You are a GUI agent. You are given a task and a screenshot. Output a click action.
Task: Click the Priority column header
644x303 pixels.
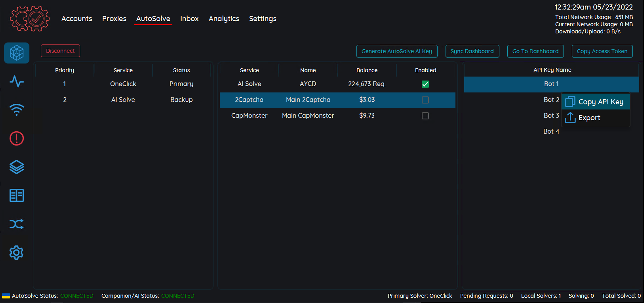(x=64, y=70)
